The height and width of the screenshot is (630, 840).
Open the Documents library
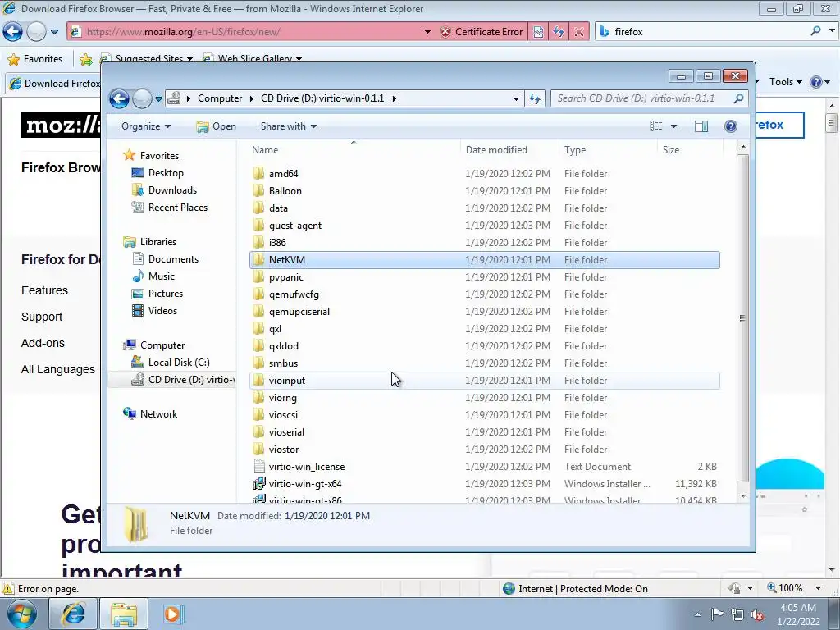(x=173, y=258)
